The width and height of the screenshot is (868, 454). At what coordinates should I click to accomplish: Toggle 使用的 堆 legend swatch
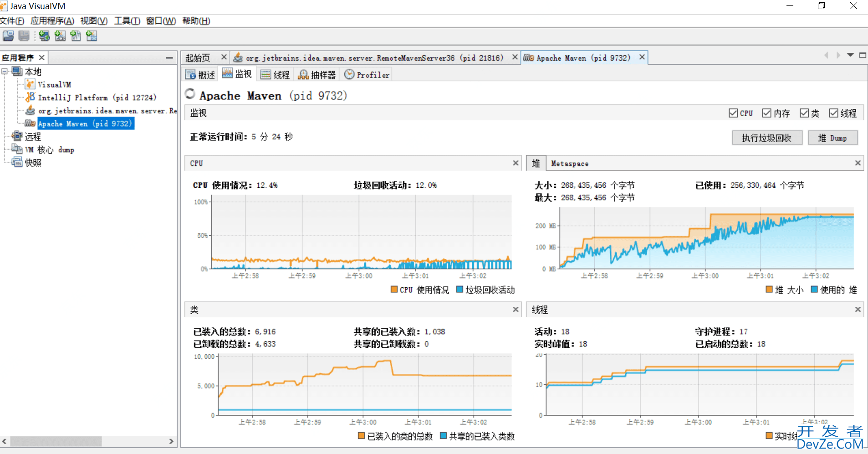[814, 289]
